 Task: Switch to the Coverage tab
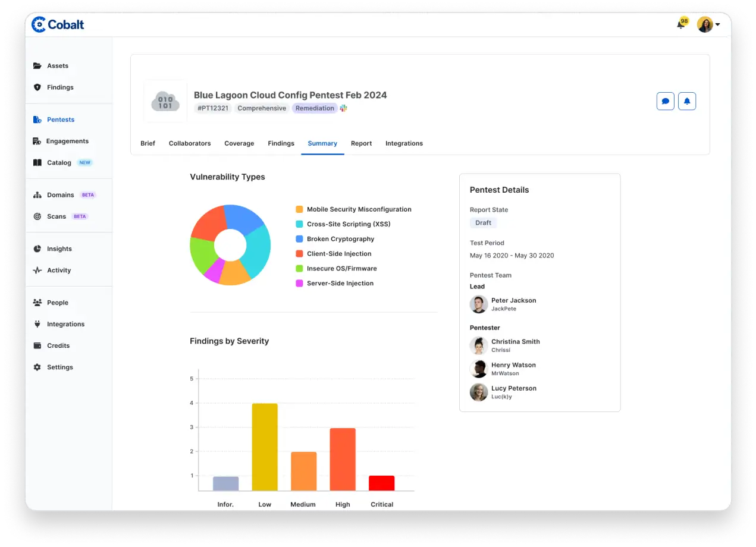click(239, 143)
